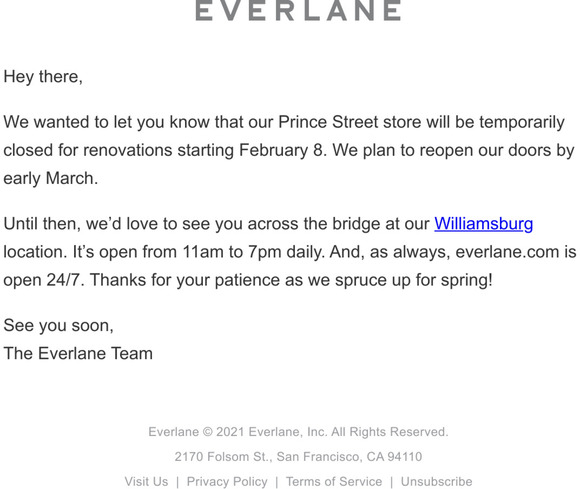This screenshot has height=489, width=580.
Task: Click Unsubscribe in the footer
Action: tap(436, 482)
